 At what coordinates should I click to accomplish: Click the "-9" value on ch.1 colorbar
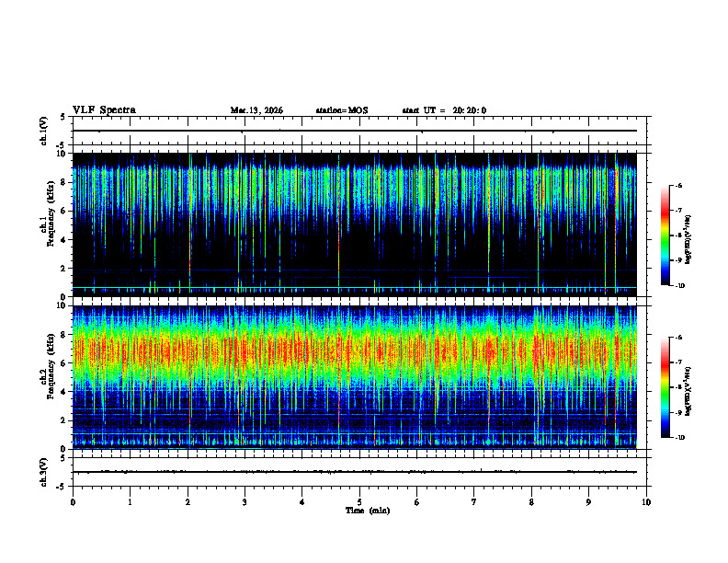pos(678,260)
